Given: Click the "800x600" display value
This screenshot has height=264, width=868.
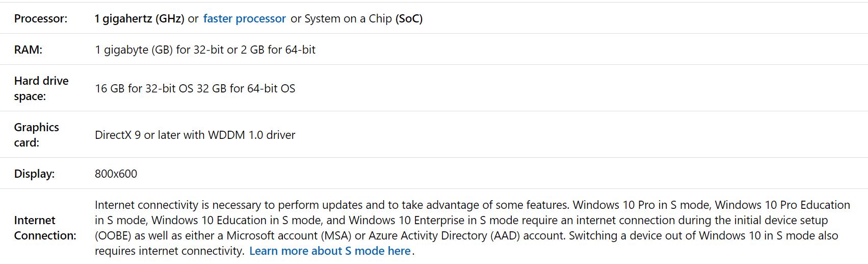Looking at the screenshot, I should [116, 174].
